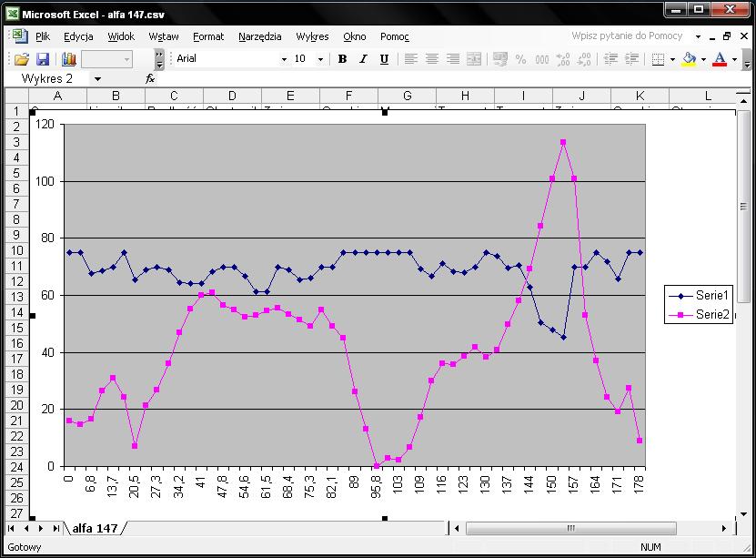
Task: Select Serie2 legend entry
Action: pyautogui.click(x=699, y=314)
